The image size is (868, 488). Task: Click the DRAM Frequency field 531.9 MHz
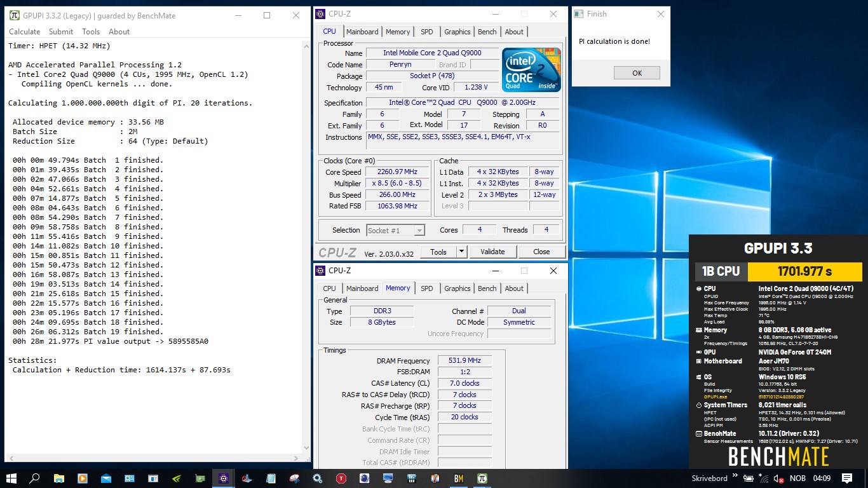(465, 361)
